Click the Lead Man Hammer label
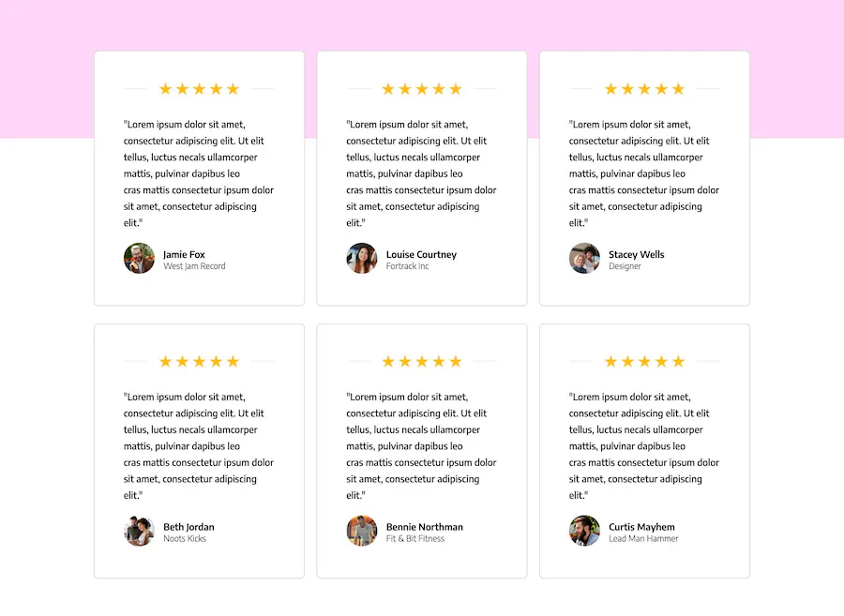The height and width of the screenshot is (616, 844). pyautogui.click(x=643, y=538)
